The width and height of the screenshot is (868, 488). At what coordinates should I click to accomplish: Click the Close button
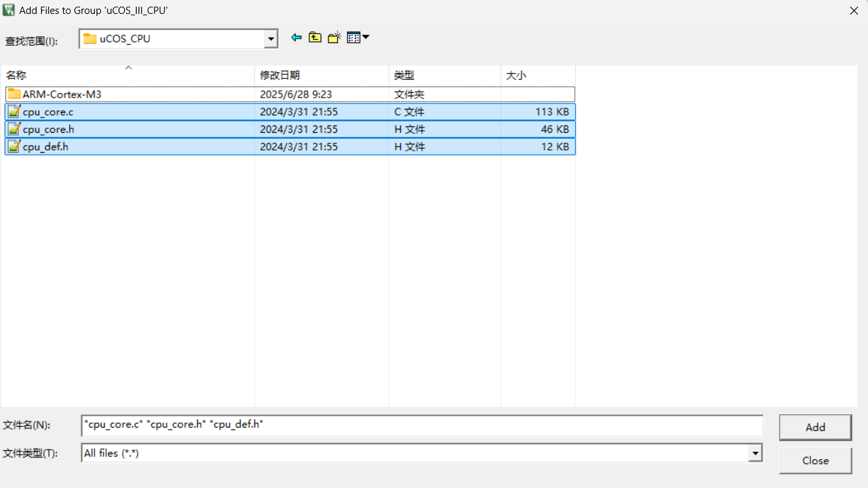pos(815,461)
